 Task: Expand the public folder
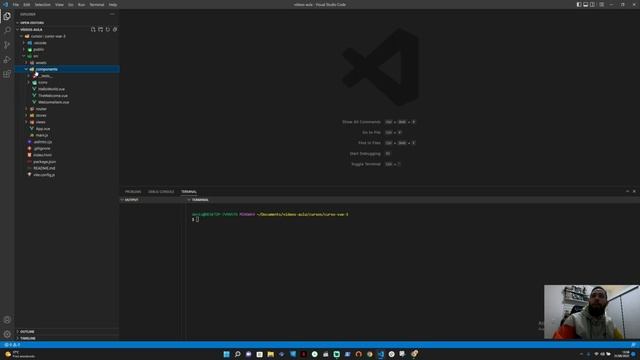39,49
